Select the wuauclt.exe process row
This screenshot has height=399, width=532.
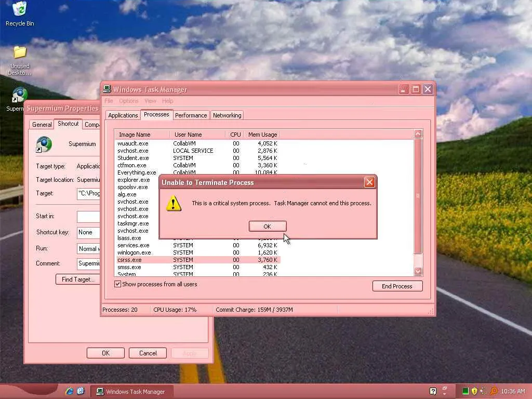coord(198,143)
